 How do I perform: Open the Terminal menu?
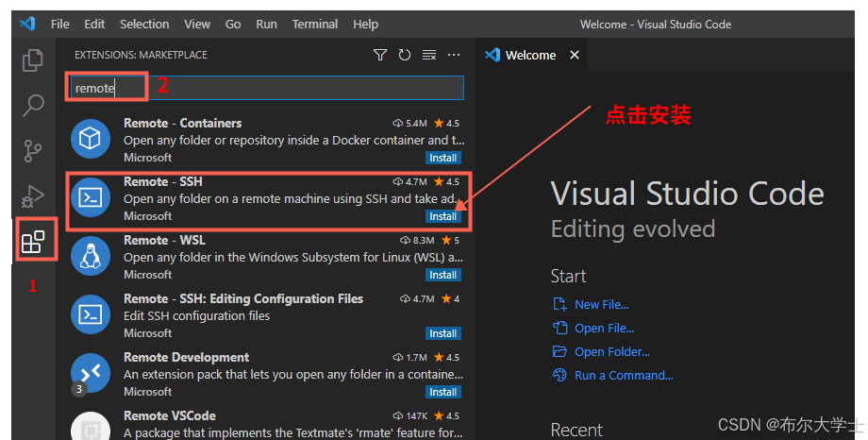tap(315, 25)
